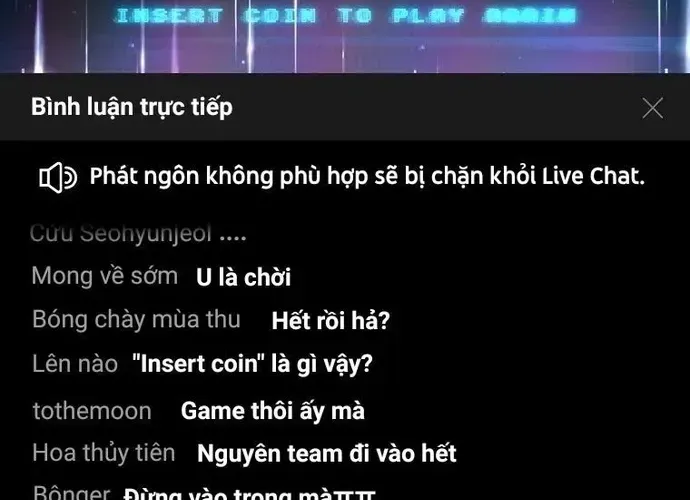Select username tothemoon
690x500 pixels.
92,411
